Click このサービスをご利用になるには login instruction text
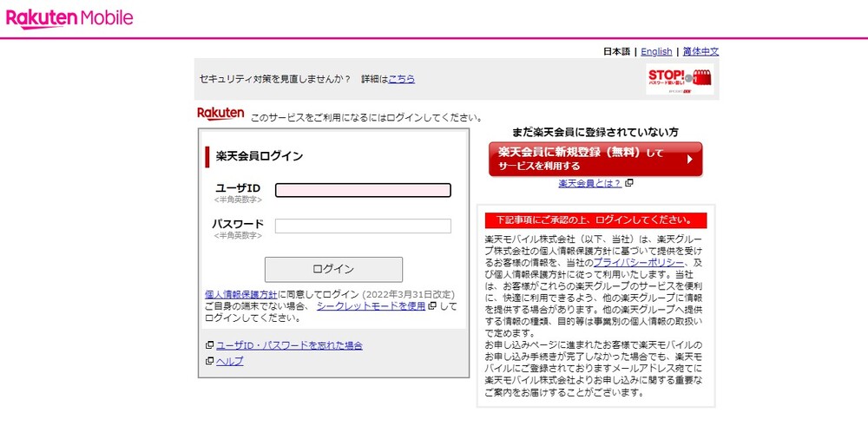The image size is (868, 426). click(x=366, y=117)
